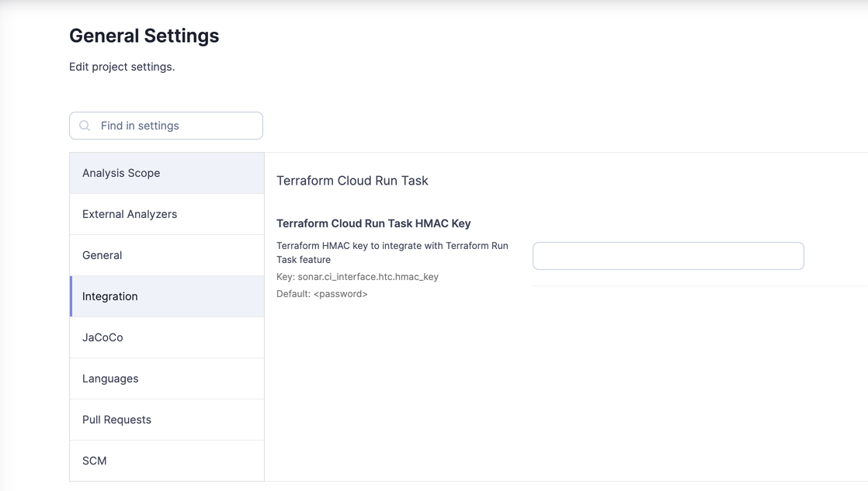
Task: Open the Pull Requests settings category
Action: [116, 419]
